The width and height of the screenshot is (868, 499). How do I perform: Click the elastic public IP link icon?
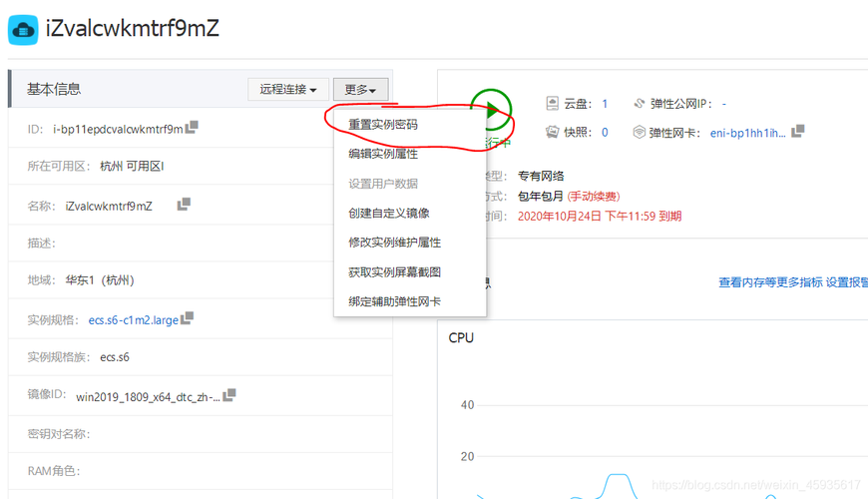640,104
